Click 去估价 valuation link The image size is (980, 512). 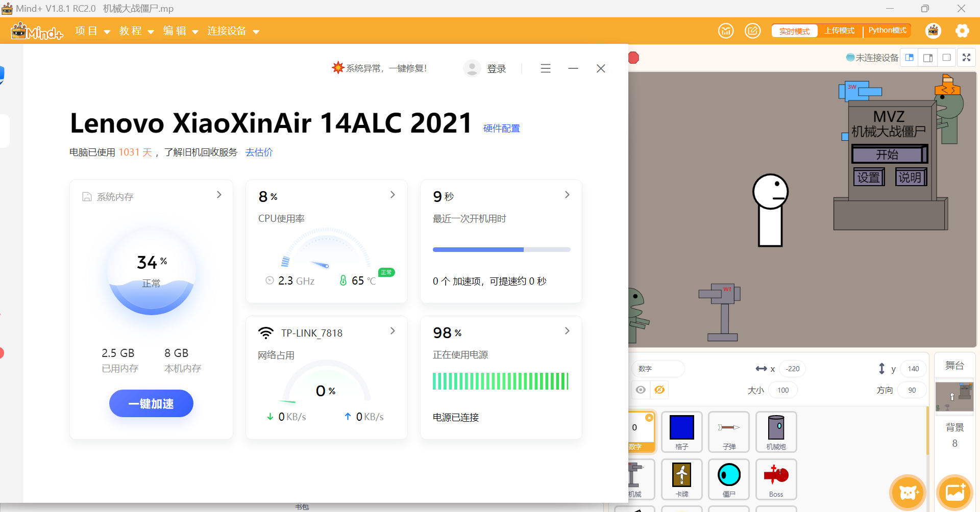[259, 152]
